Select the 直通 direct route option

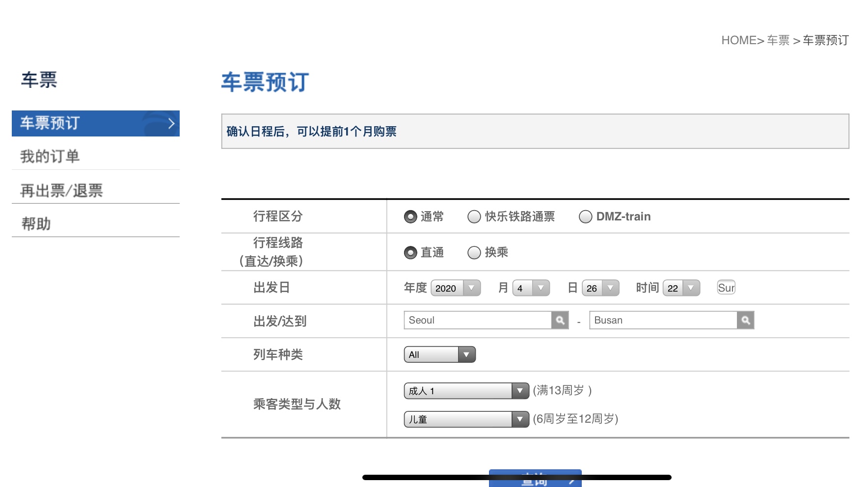click(410, 252)
